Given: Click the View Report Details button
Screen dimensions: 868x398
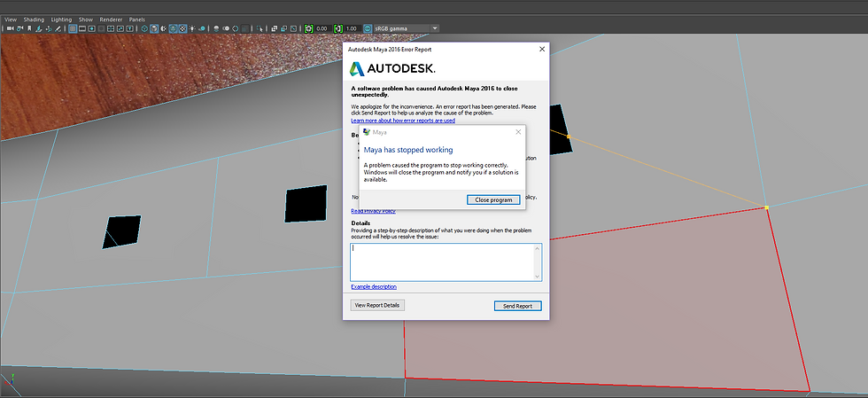Looking at the screenshot, I should point(377,306).
